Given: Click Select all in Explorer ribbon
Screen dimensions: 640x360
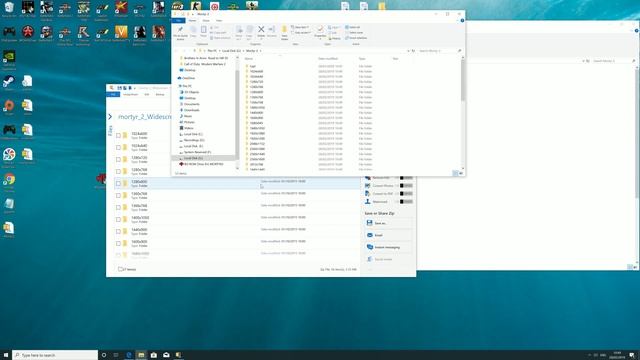Looking at the screenshot, I should [353, 27].
